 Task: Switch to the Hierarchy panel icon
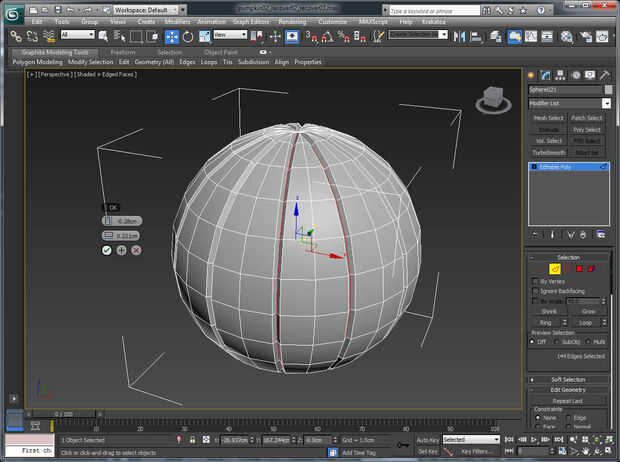[x=561, y=75]
